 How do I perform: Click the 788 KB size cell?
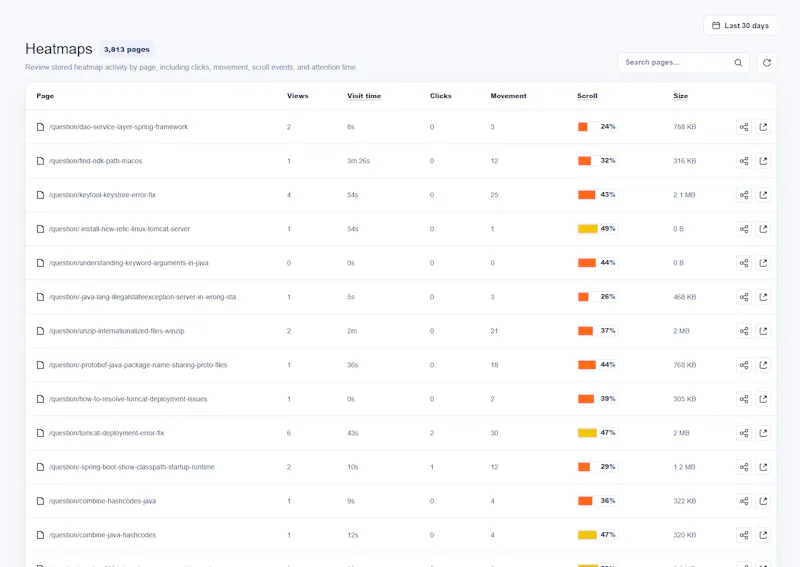click(684, 127)
